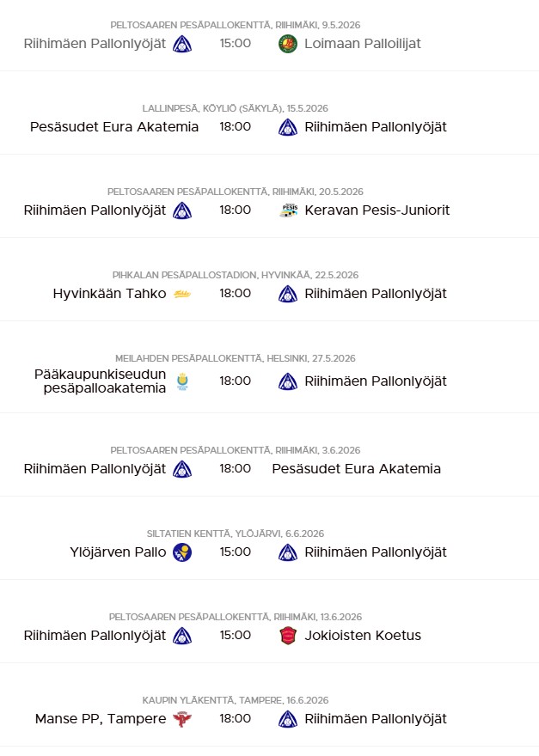Open Ylöjärven Pallo team link

click(x=118, y=552)
